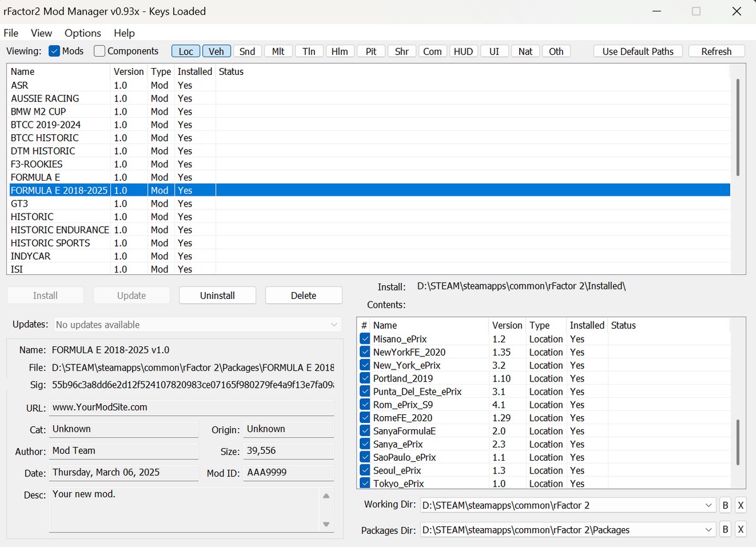Uncheck the New_York_ePrix checkbox
The width and height of the screenshot is (756, 547).
(x=365, y=365)
